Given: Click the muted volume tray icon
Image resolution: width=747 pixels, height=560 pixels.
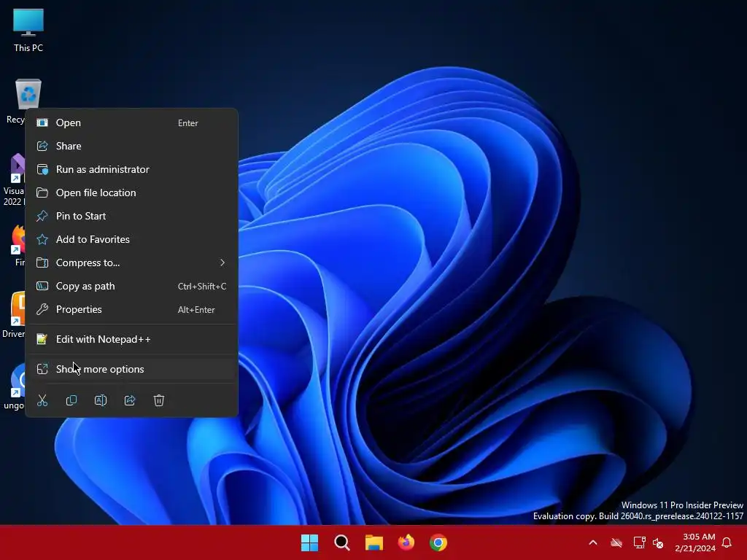Looking at the screenshot, I should tap(658, 542).
